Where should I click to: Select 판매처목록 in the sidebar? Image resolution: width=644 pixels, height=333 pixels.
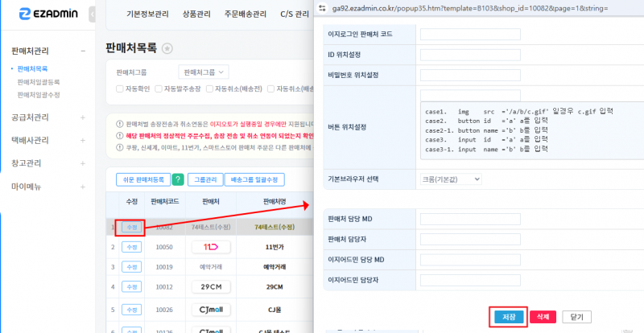click(x=32, y=69)
